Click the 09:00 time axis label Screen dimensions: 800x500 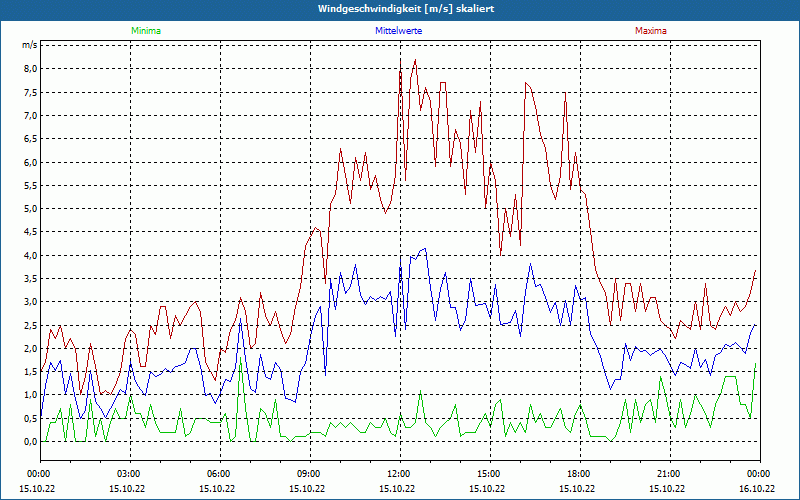coord(309,474)
